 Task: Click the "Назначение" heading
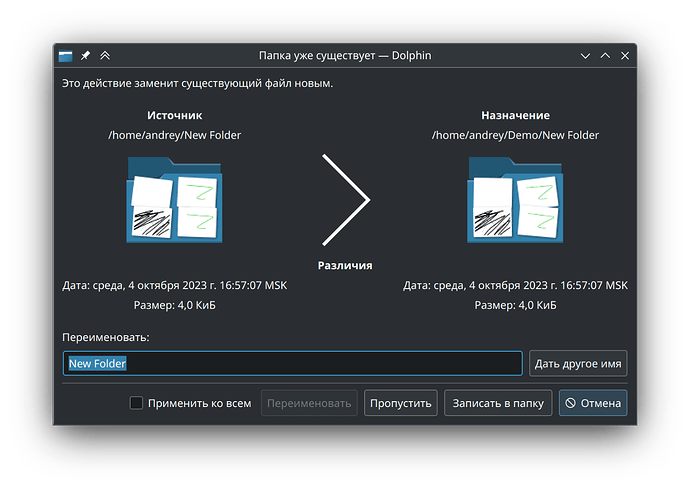[x=515, y=115]
